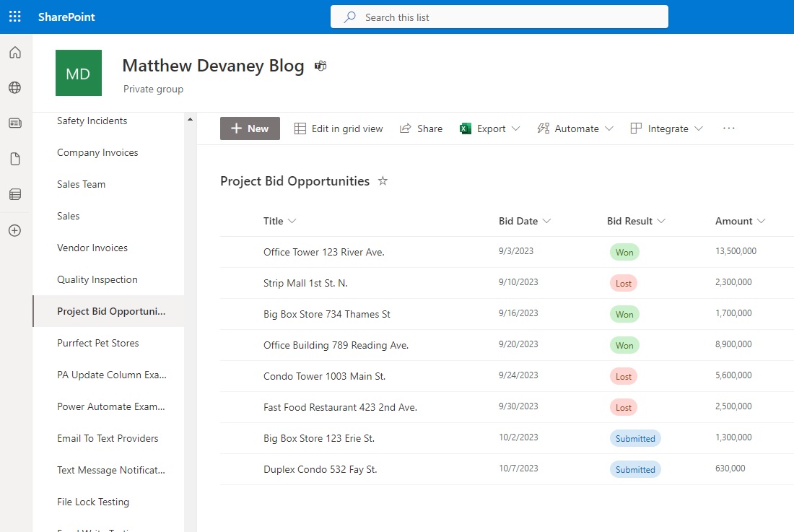The width and height of the screenshot is (794, 532).
Task: Open Edit in grid view
Action: pyautogui.click(x=339, y=128)
